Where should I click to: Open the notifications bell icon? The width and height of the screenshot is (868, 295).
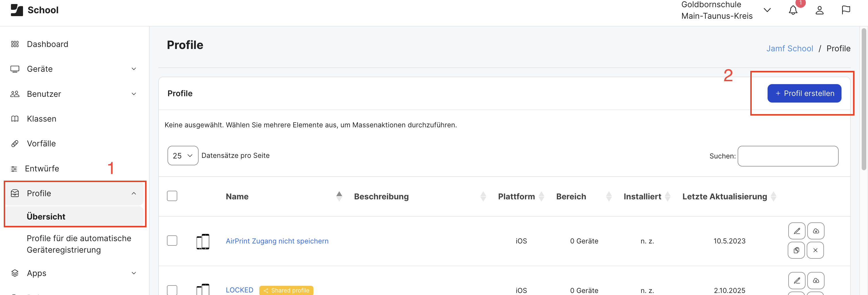(x=793, y=10)
